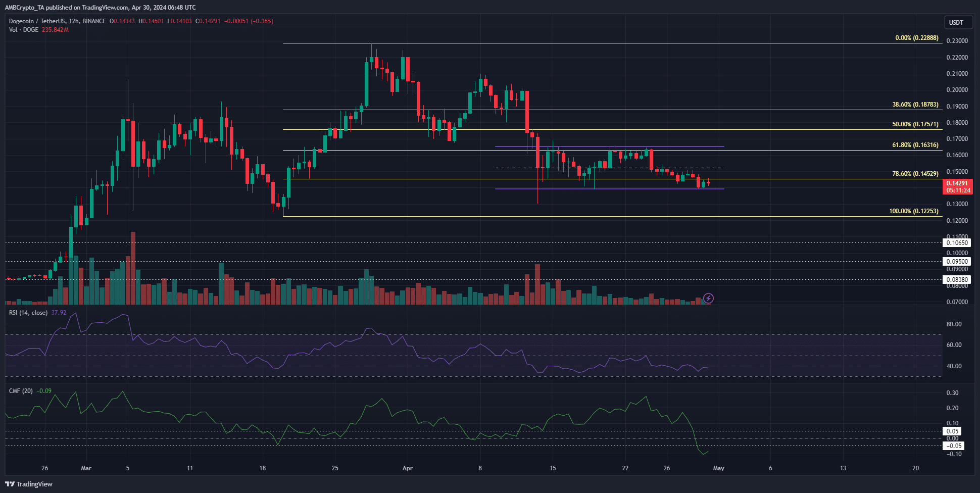980x493 pixels.
Task: Click the Apr label on the time axis
Action: [x=408, y=468]
